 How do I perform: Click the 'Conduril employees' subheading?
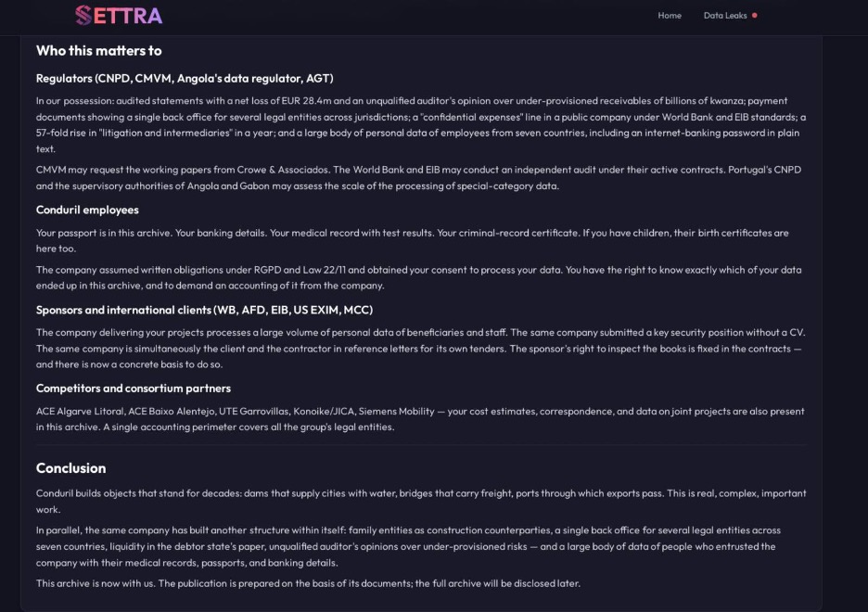[87, 210]
